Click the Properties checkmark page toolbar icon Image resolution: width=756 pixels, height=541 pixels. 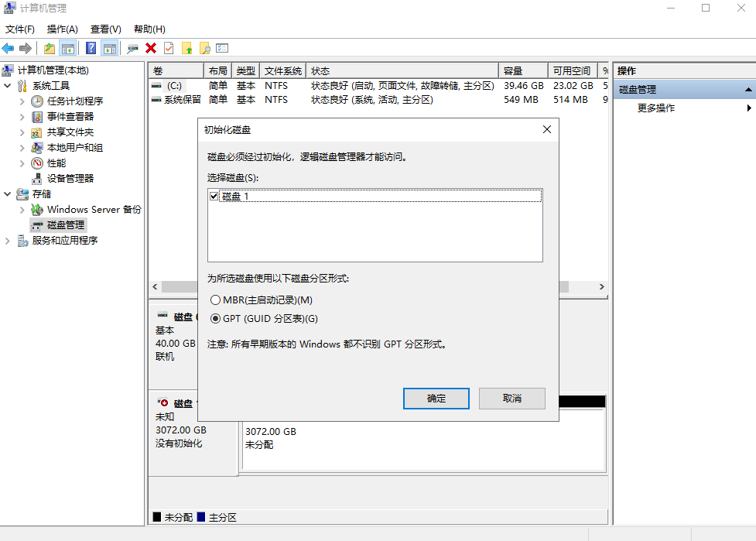point(169,48)
